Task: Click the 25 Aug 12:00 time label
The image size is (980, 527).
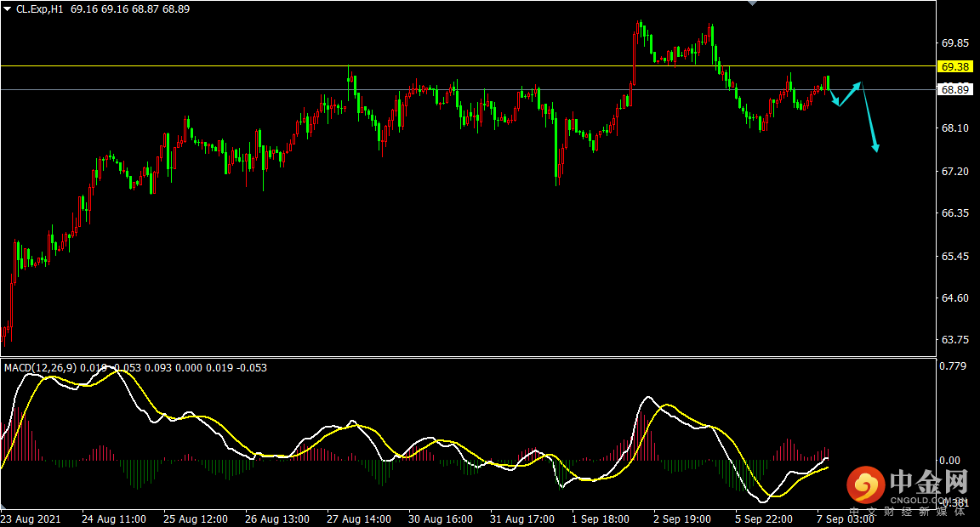Action: (196, 518)
